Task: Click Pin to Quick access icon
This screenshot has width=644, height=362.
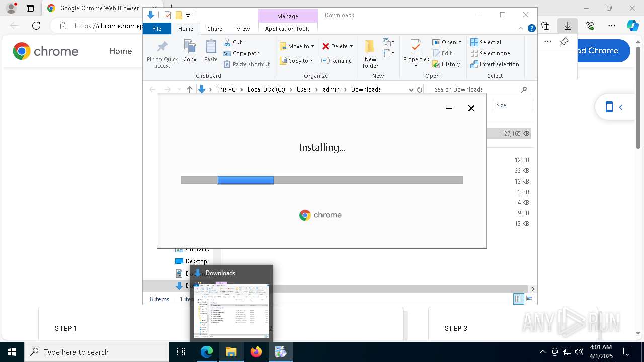Action: (162, 54)
